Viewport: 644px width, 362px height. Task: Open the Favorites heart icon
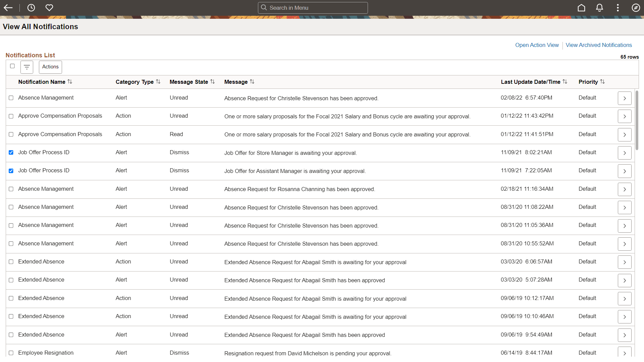click(49, 8)
